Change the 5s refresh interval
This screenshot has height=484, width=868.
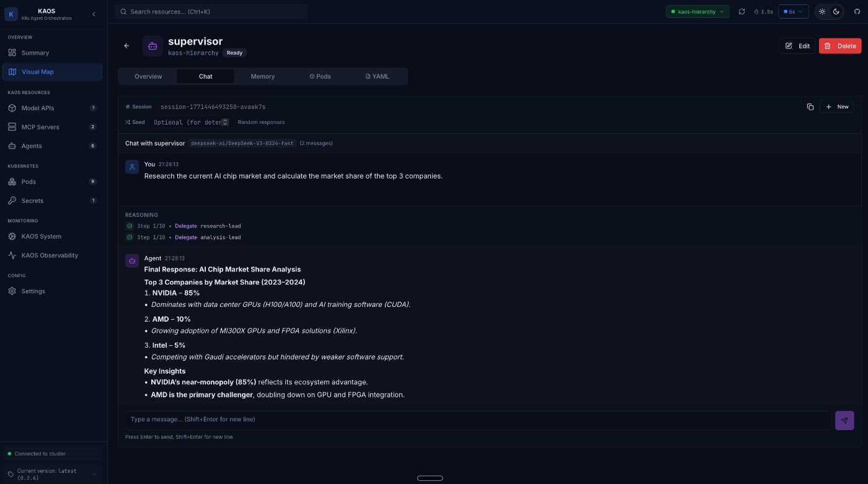[x=793, y=11]
